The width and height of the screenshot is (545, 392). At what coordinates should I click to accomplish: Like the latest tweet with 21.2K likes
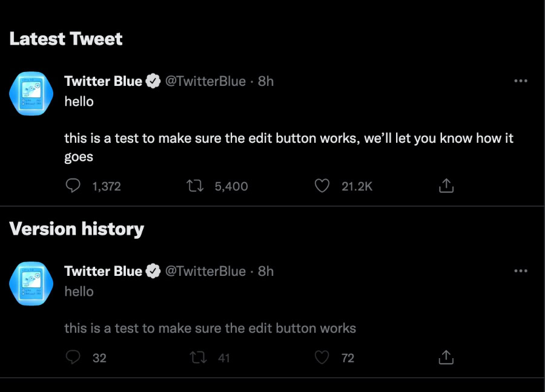tap(322, 186)
